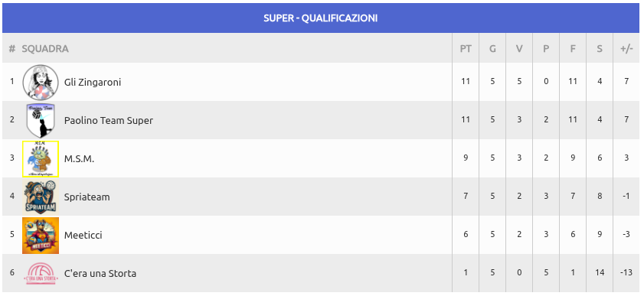Open the Paolino Team Super shield logo
644x296 pixels.
click(x=41, y=120)
